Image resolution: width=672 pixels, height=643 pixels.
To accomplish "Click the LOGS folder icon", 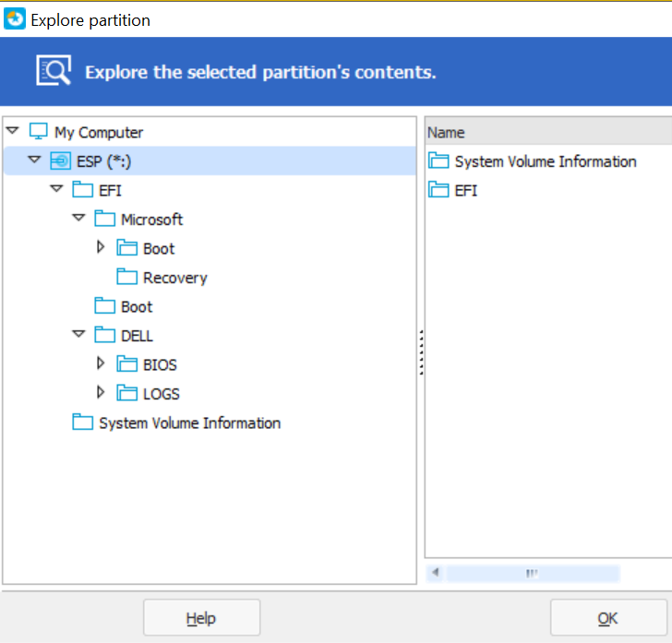I will [127, 393].
